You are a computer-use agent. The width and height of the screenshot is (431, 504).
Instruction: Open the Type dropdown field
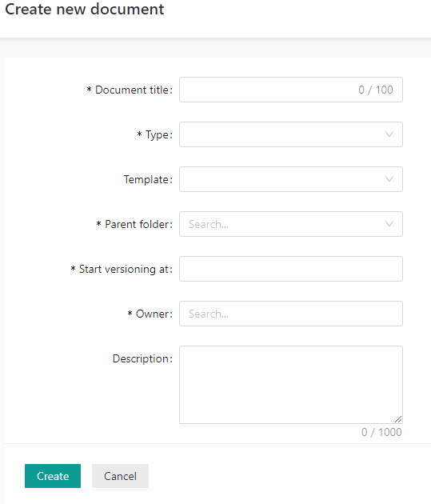coord(290,134)
